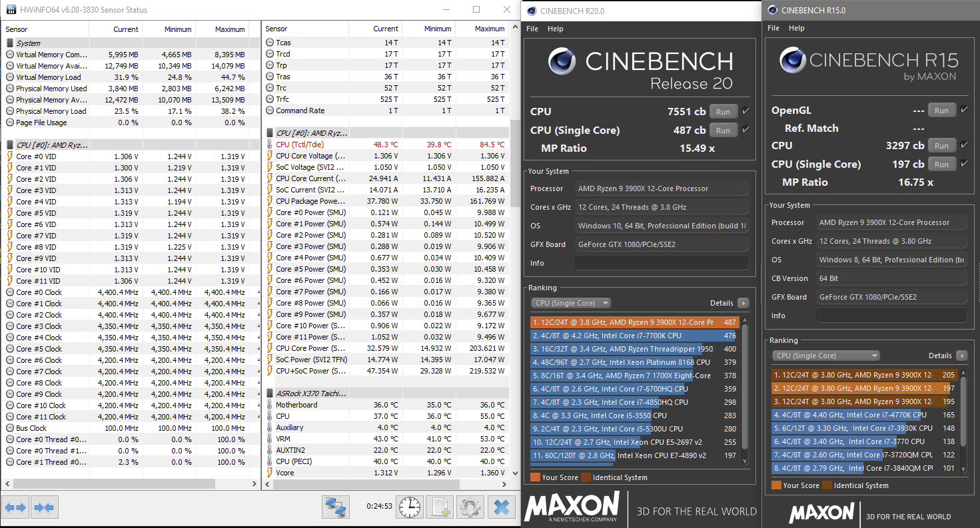Select the i7-3930K ranking entry in R15
The image size is (980, 528).
(x=864, y=428)
